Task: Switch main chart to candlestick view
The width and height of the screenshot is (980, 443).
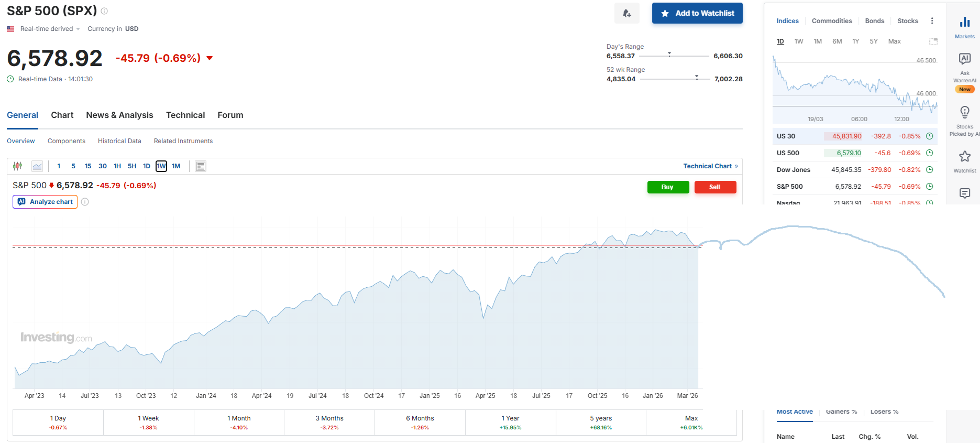Action: click(18, 166)
